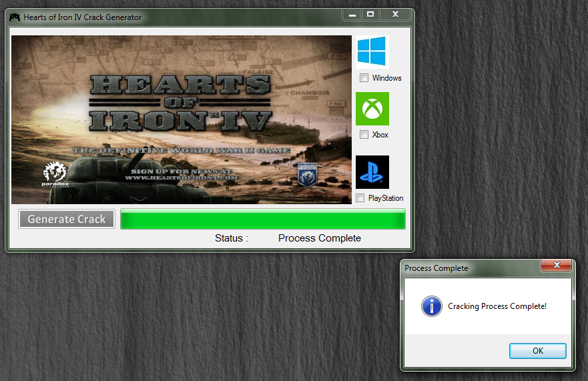Screen dimensions: 588x381
Task: Click the gamepad icon in the title bar
Action: (15, 17)
